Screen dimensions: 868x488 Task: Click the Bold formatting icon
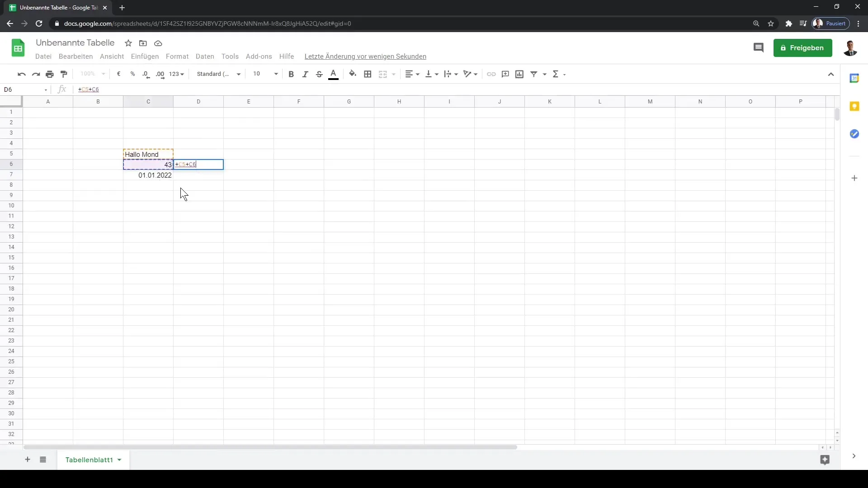coord(291,74)
